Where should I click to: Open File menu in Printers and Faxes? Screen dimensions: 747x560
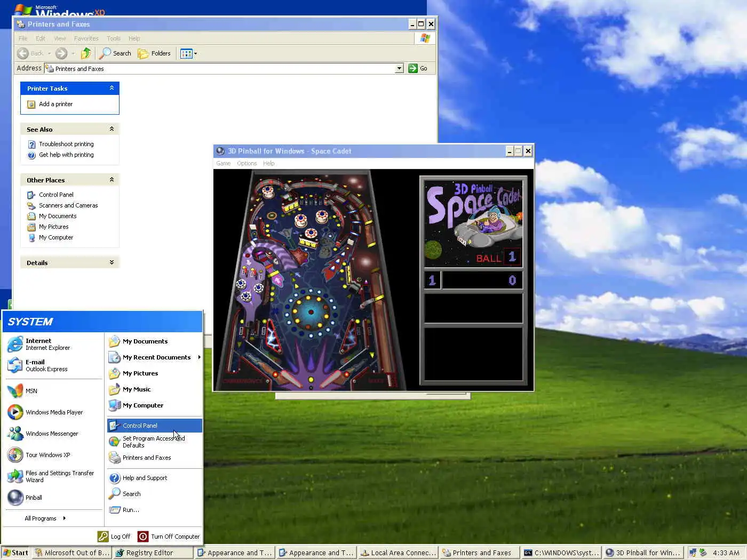[x=23, y=38]
